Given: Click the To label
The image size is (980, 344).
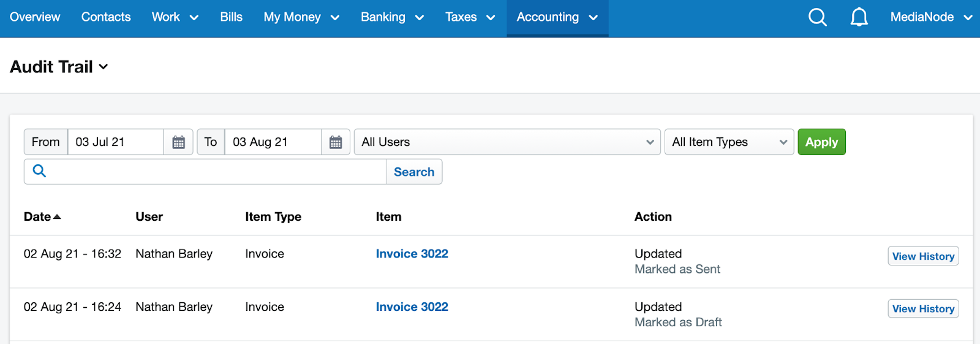Looking at the screenshot, I should tap(211, 142).
